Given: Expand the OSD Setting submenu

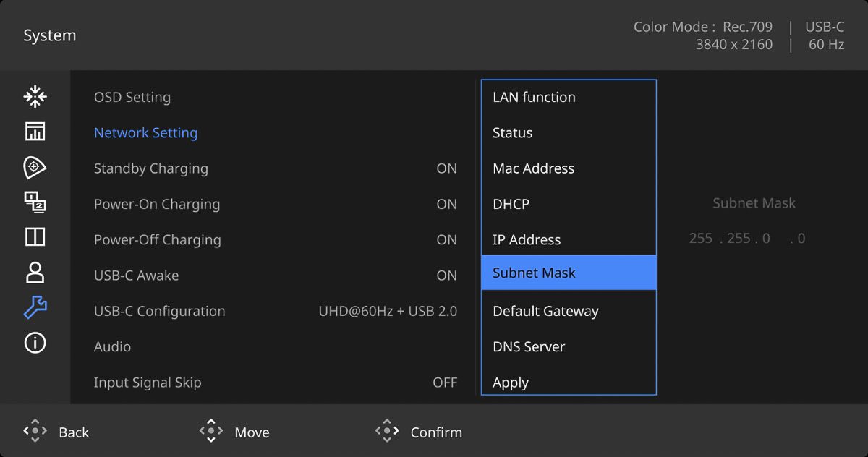Looking at the screenshot, I should pyautogui.click(x=132, y=98).
